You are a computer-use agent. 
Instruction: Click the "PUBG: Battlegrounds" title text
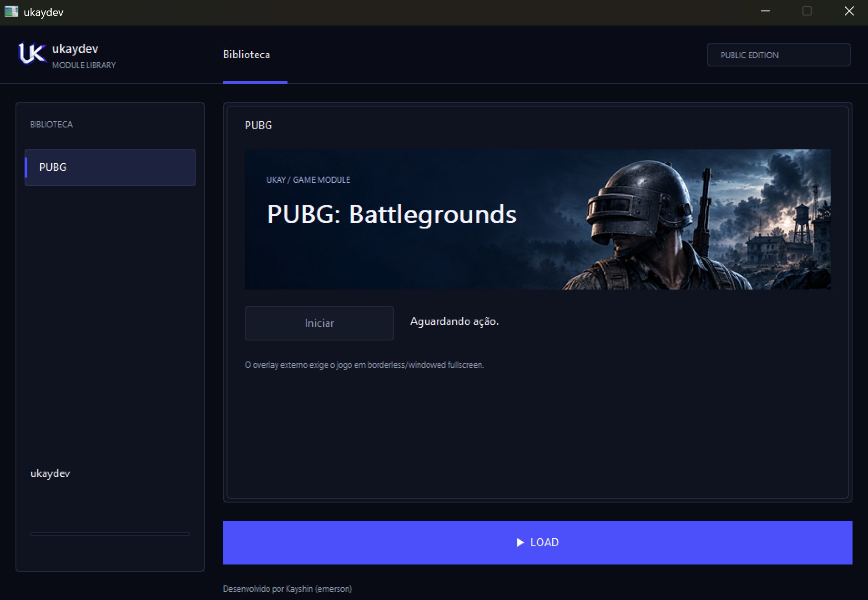[x=392, y=214]
